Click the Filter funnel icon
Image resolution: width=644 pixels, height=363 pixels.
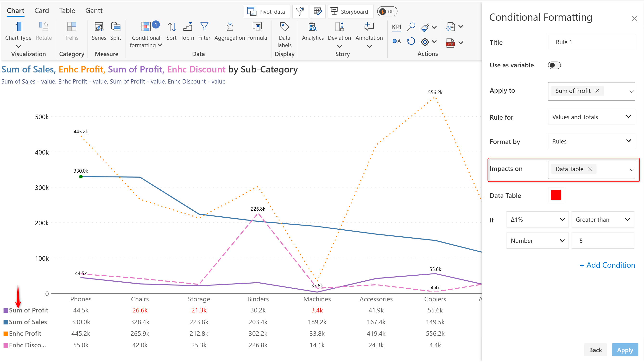[x=204, y=27]
